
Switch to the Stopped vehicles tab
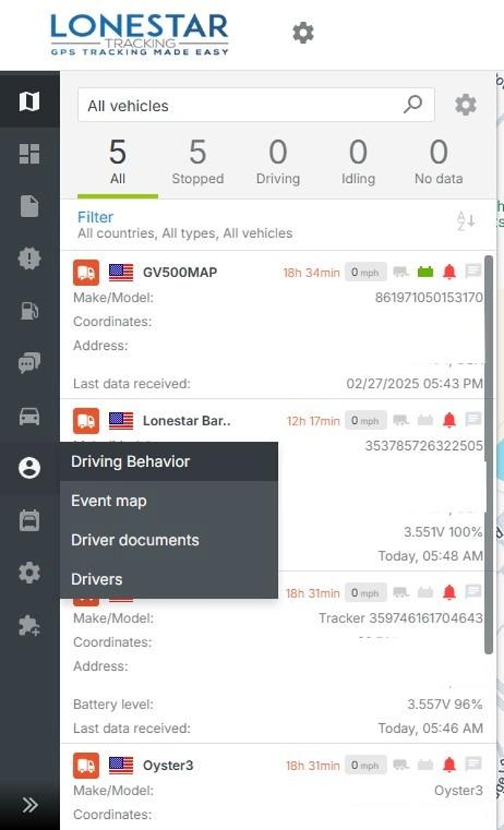tap(197, 162)
